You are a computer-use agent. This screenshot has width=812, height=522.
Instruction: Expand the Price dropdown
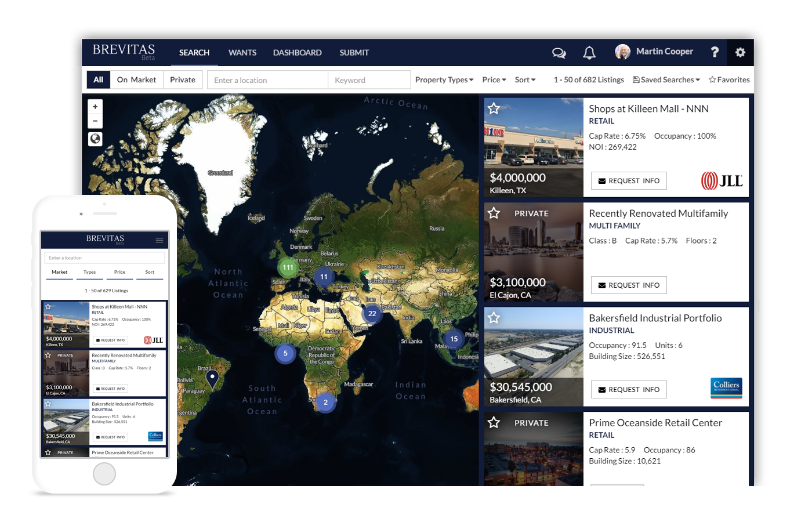pyautogui.click(x=494, y=79)
